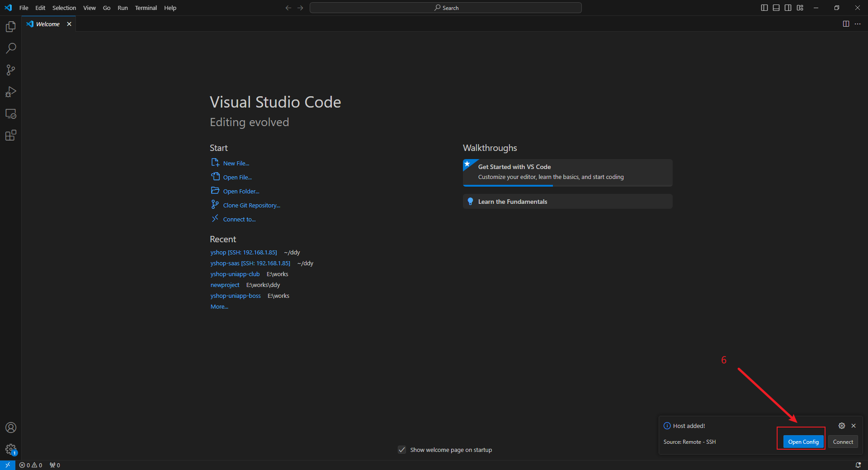Open recent newproject folder
The width and height of the screenshot is (868, 470).
[x=225, y=285]
